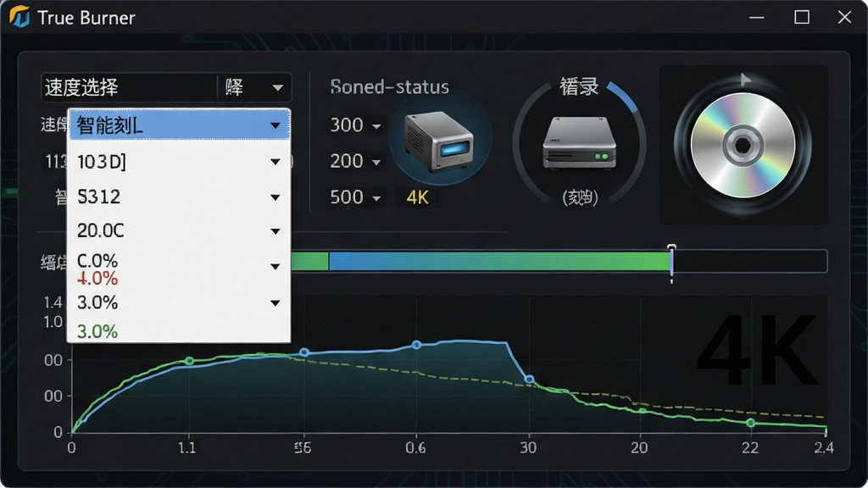Click the 2.4 label on the graph axis
This screenshot has height=488, width=868.
click(824, 447)
